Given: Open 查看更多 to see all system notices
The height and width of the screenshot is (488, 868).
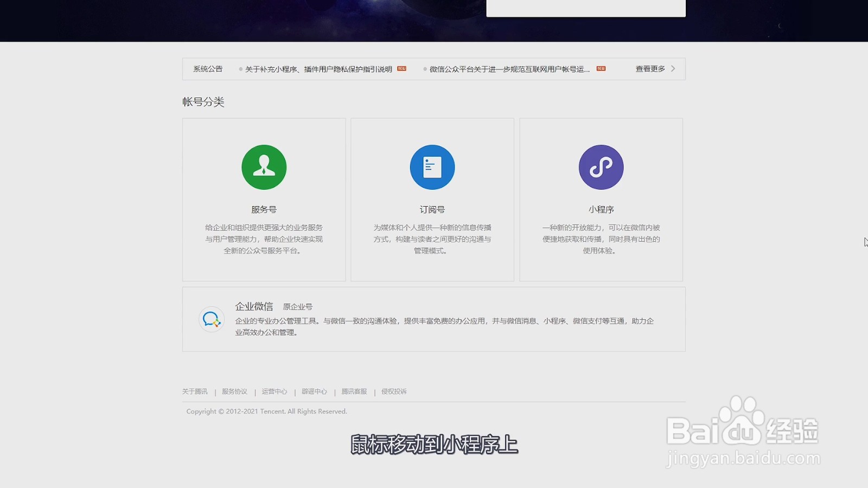Looking at the screenshot, I should (x=649, y=69).
